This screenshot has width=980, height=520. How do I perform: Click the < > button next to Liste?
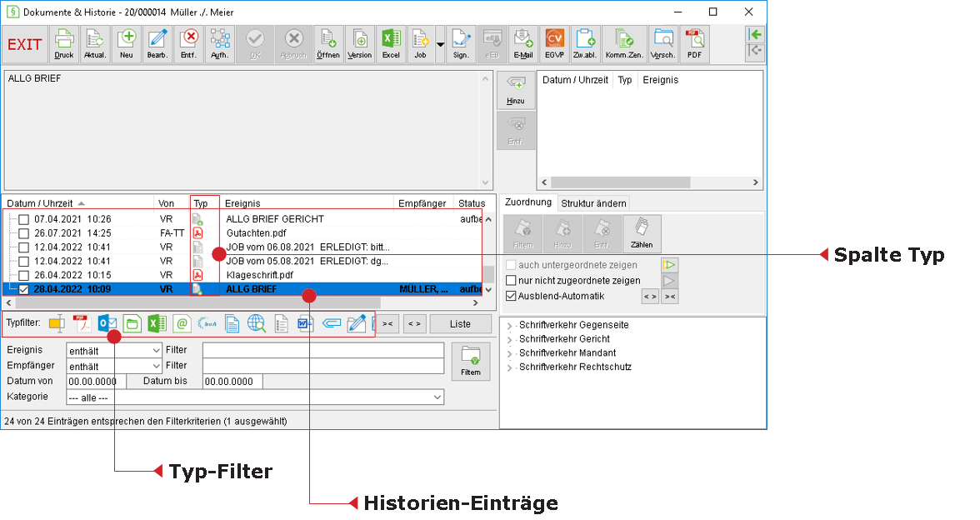pyautogui.click(x=414, y=323)
